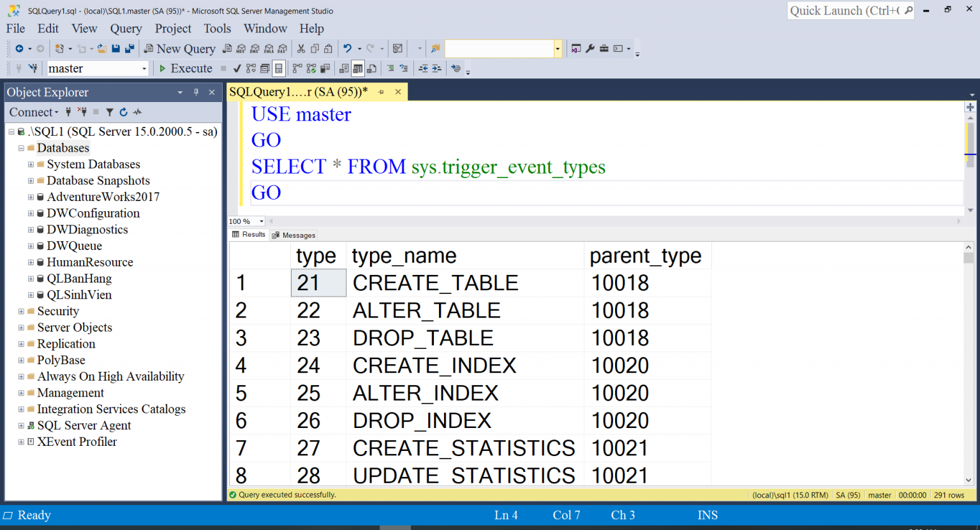Click the Parse checkmark icon
The image size is (980, 530).
click(x=237, y=68)
